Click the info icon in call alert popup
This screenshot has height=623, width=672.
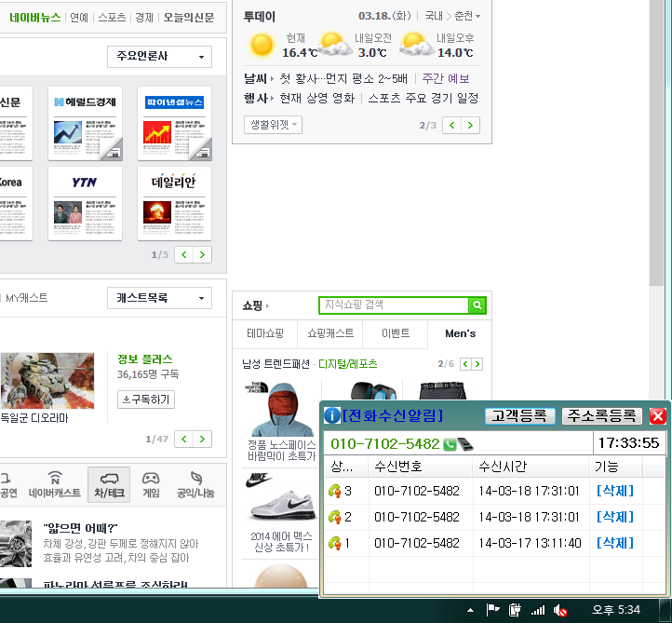331,415
